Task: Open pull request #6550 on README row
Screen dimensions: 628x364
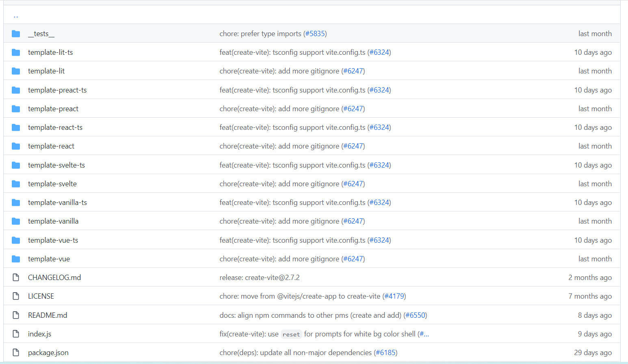Action: [x=415, y=315]
